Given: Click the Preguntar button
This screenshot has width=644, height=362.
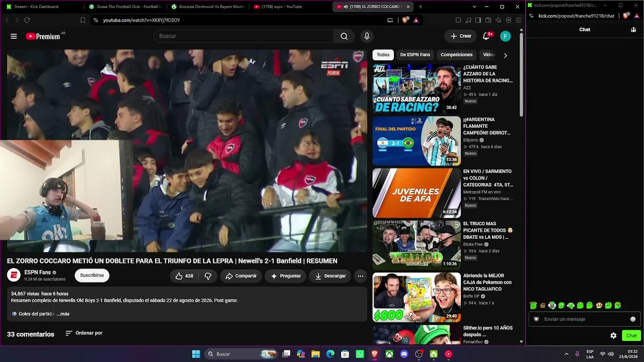Looking at the screenshot, I should [285, 276].
